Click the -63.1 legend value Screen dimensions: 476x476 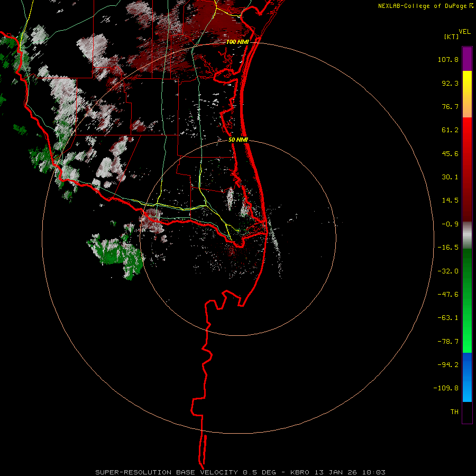(448, 318)
